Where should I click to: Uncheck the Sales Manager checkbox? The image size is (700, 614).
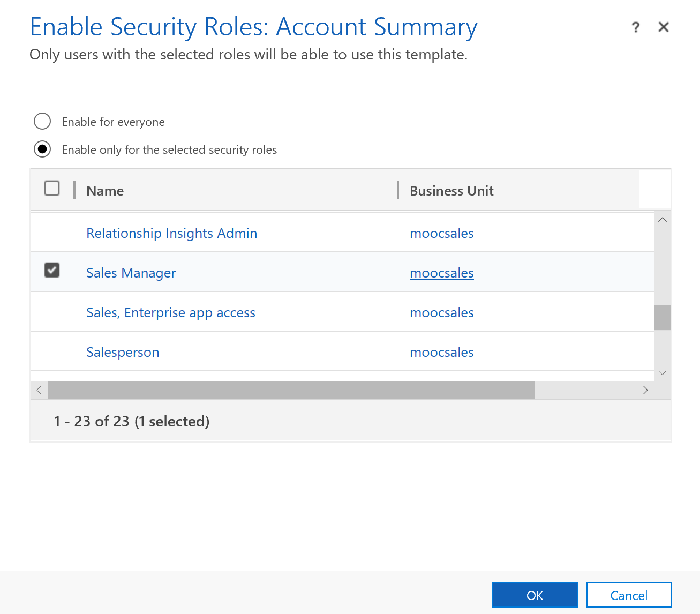(x=52, y=271)
